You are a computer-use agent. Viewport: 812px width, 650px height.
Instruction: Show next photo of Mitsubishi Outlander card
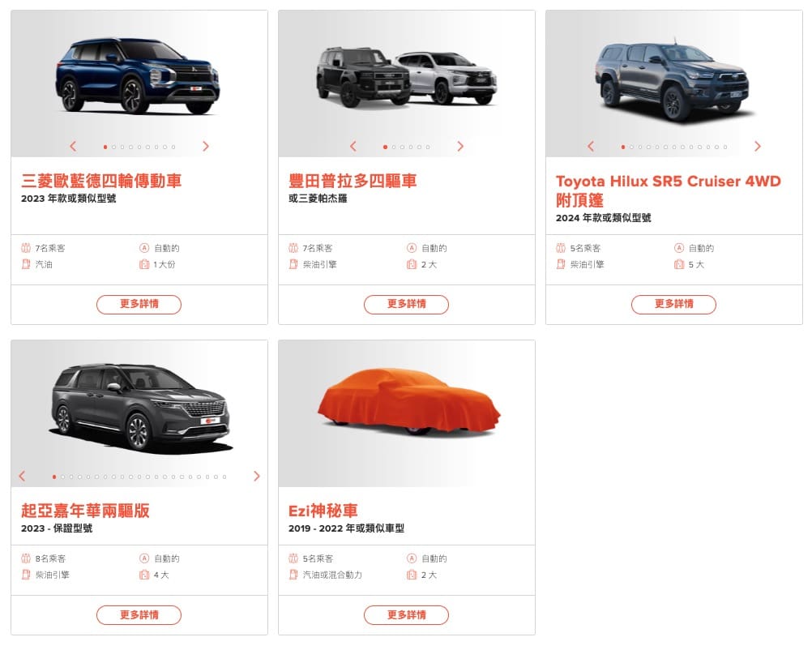[206, 147]
